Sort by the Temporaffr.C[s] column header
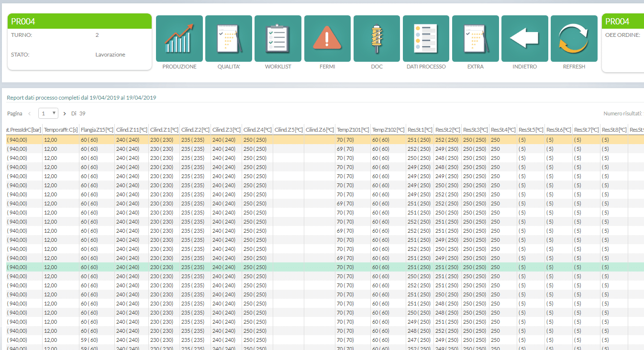Image resolution: width=644 pixels, height=350 pixels. [x=61, y=130]
